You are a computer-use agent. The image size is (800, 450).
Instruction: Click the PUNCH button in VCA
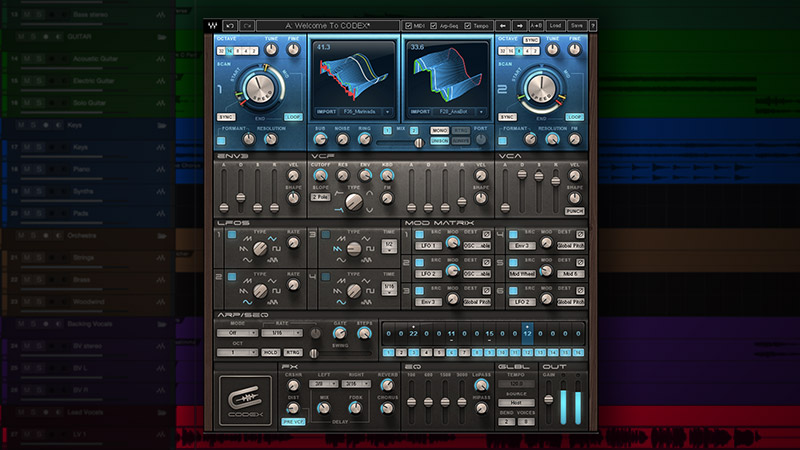574,211
